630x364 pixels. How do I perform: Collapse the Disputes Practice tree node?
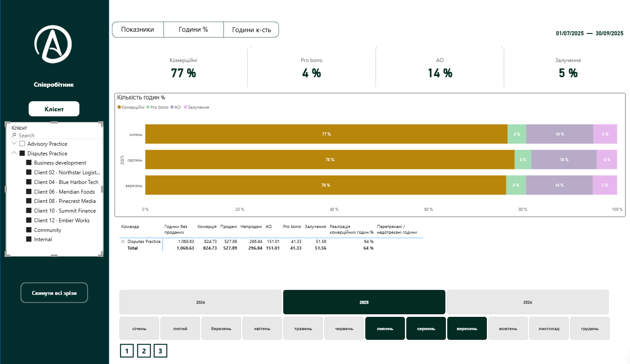15,153
